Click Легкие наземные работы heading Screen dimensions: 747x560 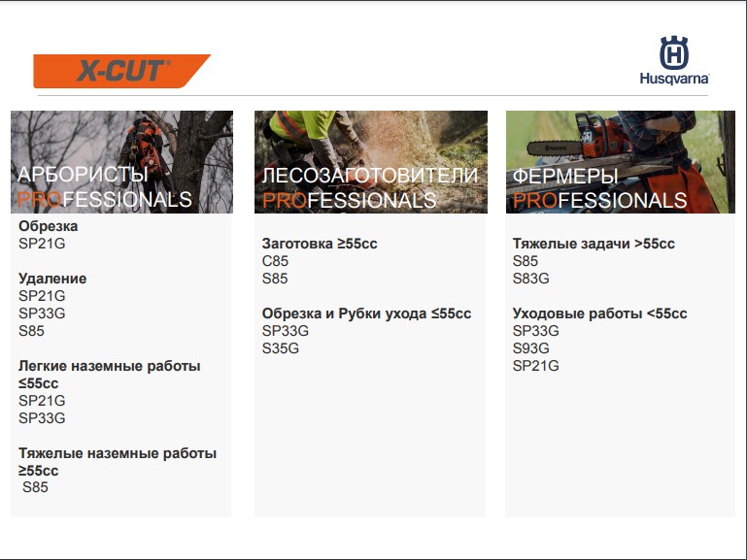click(110, 375)
